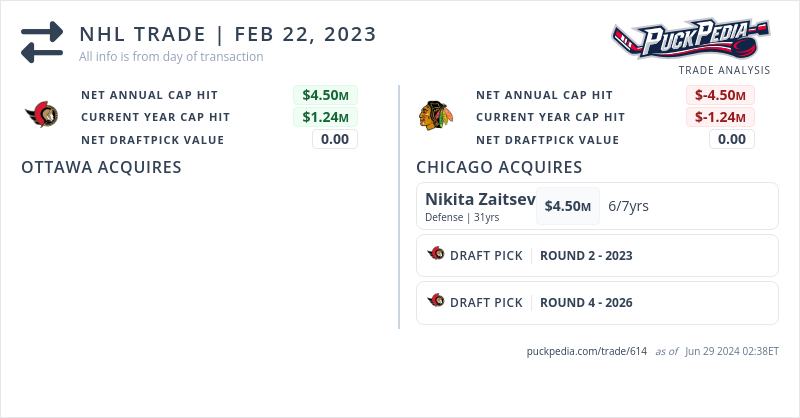
Task: Click Ottawa's 0.00 net draftpick value
Action: click(334, 139)
